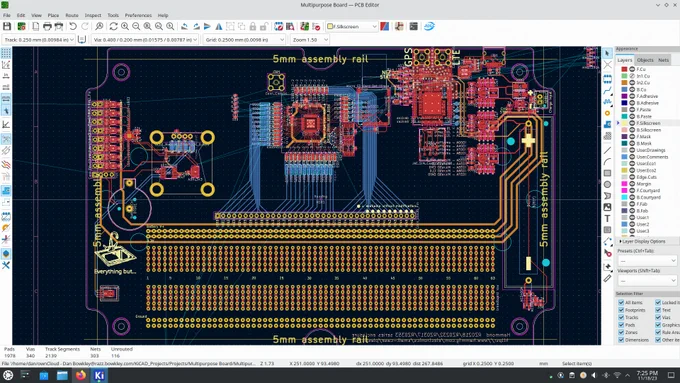Uncheck the All items filter checkbox
The width and height of the screenshot is (680, 383).
click(x=621, y=302)
